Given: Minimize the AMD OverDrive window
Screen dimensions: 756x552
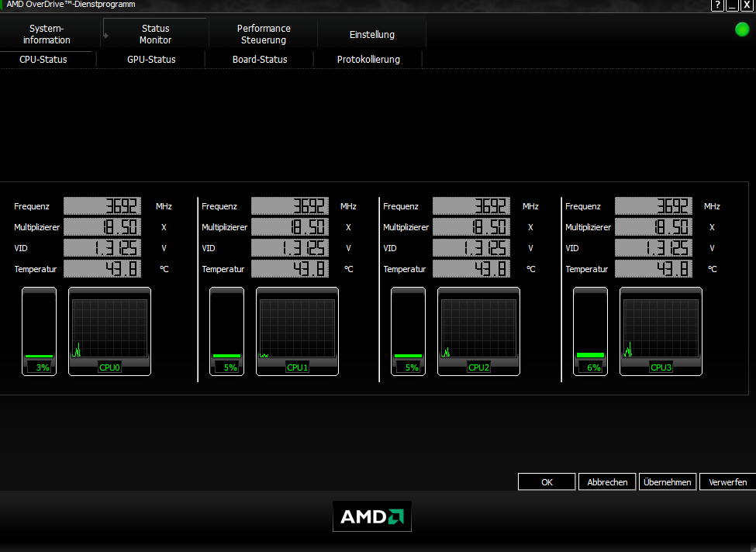Looking at the screenshot, I should (732, 5).
